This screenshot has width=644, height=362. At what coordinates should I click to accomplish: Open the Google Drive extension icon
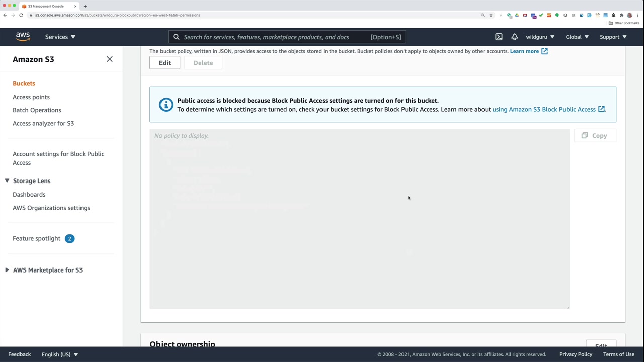click(x=517, y=15)
